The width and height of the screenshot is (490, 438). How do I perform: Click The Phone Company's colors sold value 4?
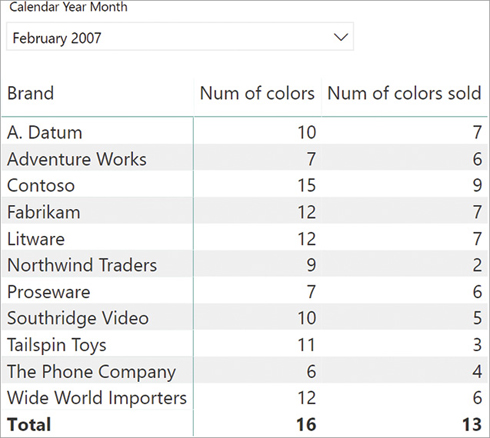[x=477, y=371]
